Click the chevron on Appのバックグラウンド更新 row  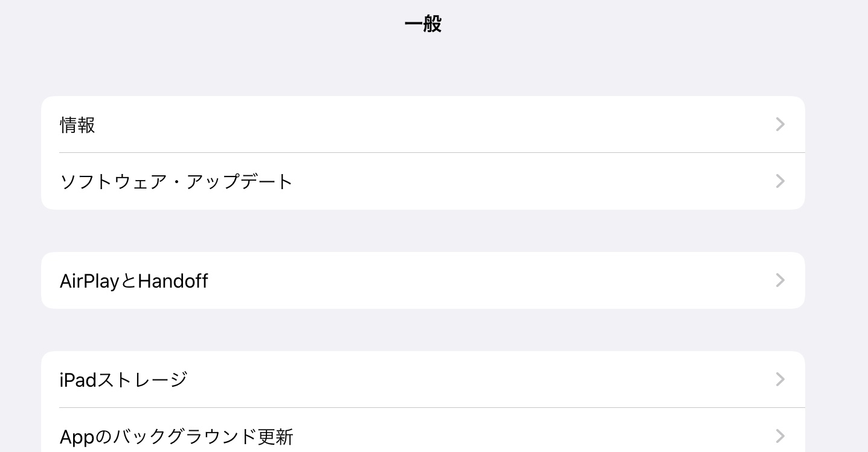(780, 436)
